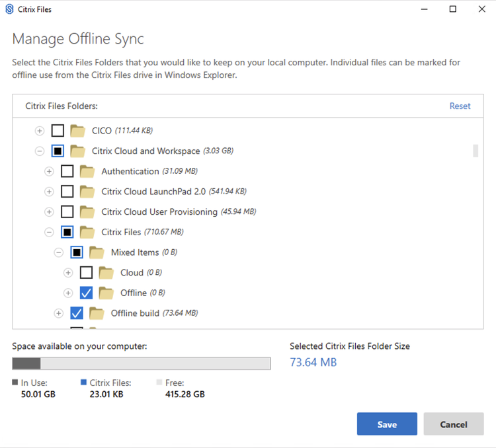496x448 pixels.
Task: Select the CICO folder icon
Action: (77, 131)
